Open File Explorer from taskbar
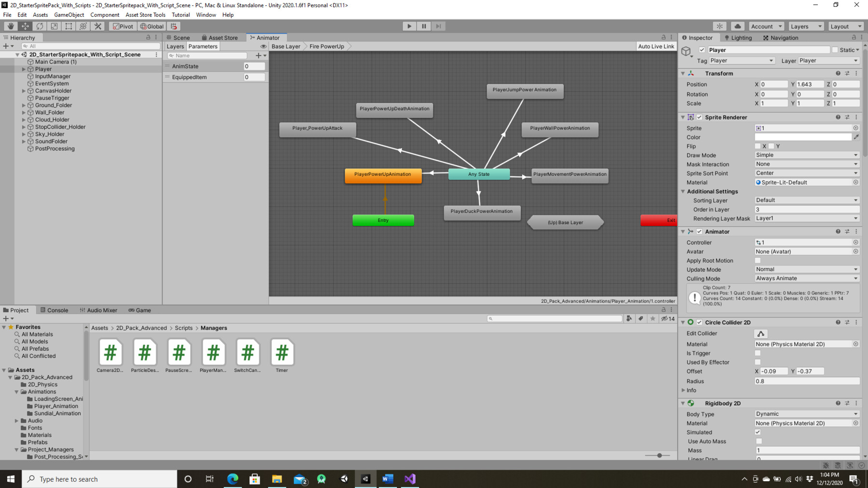 coord(277,479)
